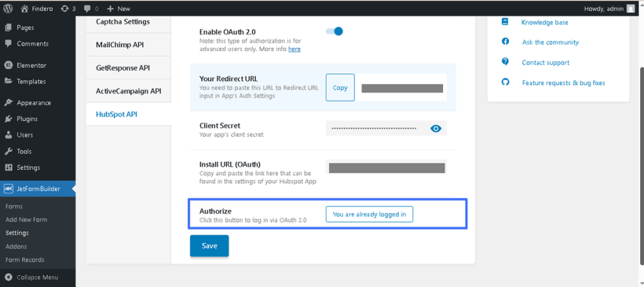Open the MailChimp API tab
Image resolution: width=644 pixels, height=287 pixels.
[128, 45]
